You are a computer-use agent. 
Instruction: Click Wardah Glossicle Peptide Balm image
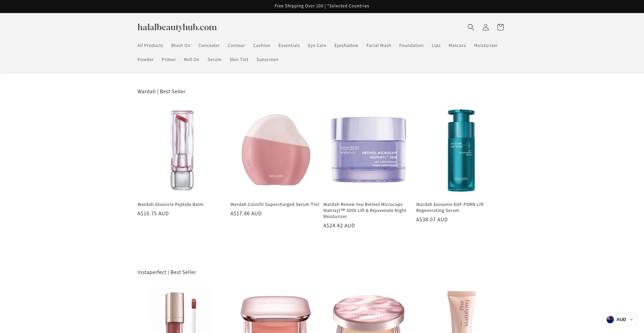[x=182, y=150]
